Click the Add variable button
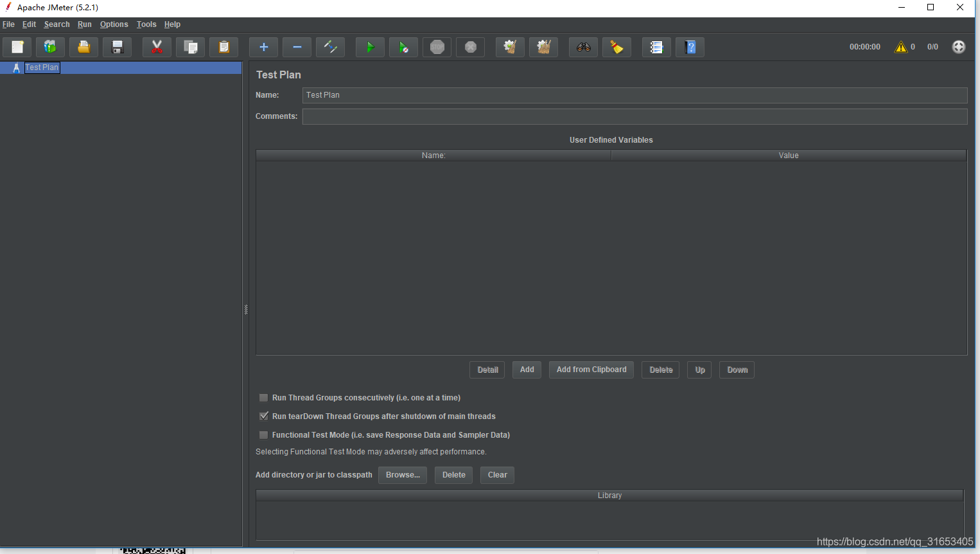 [527, 370]
